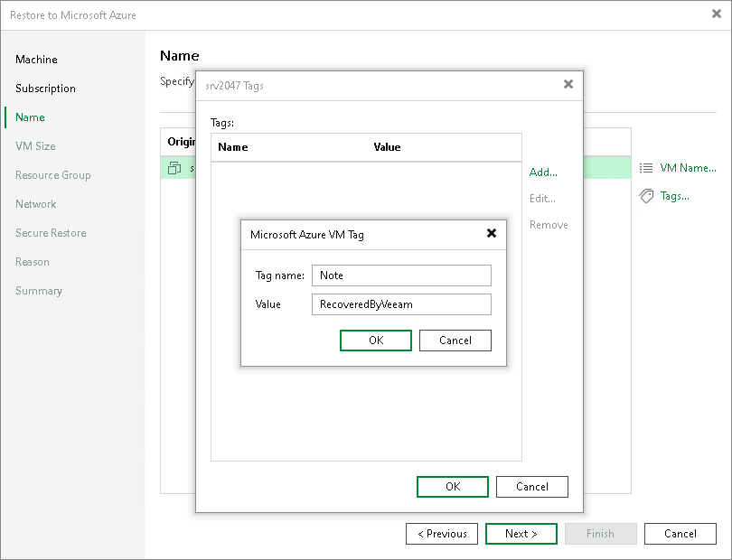The height and width of the screenshot is (560, 732).
Task: Close the srv2047 Tags dialog
Action: click(568, 84)
